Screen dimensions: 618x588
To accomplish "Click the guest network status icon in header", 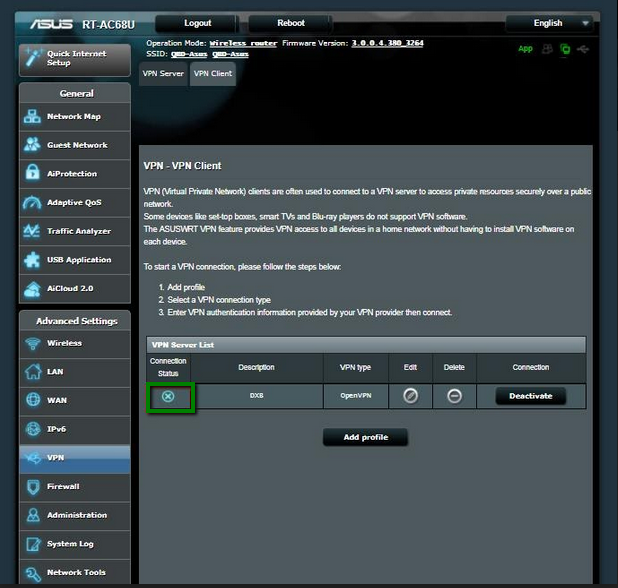I will click(547, 49).
